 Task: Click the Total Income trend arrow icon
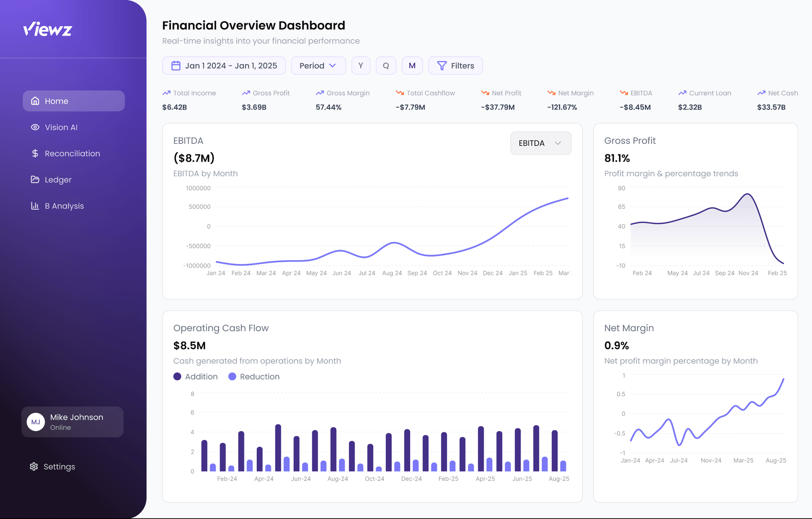pyautogui.click(x=166, y=93)
